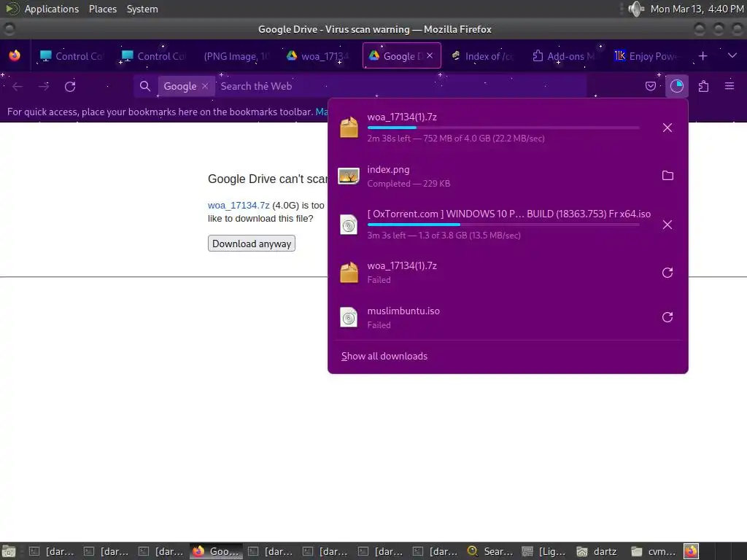Open the woa_17134.7z file link

(239, 205)
